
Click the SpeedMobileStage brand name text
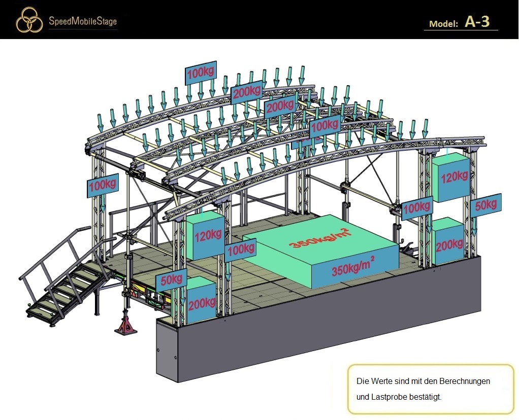pos(82,21)
